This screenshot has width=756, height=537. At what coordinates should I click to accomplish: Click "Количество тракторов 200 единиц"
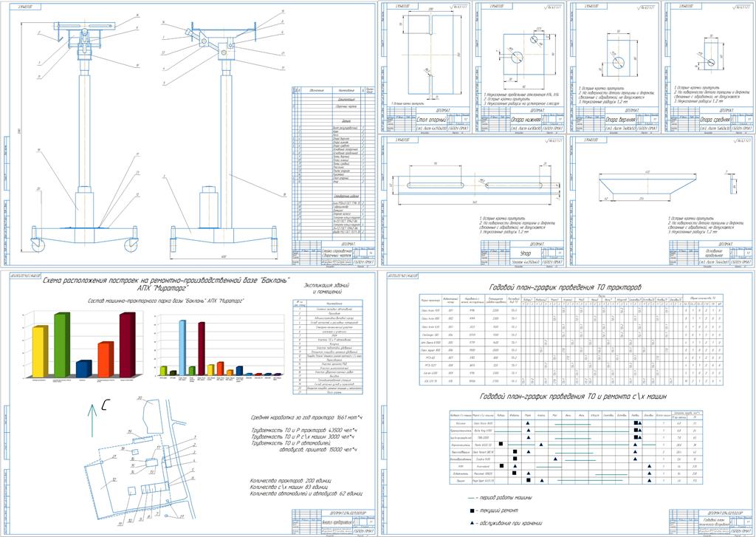pos(290,481)
